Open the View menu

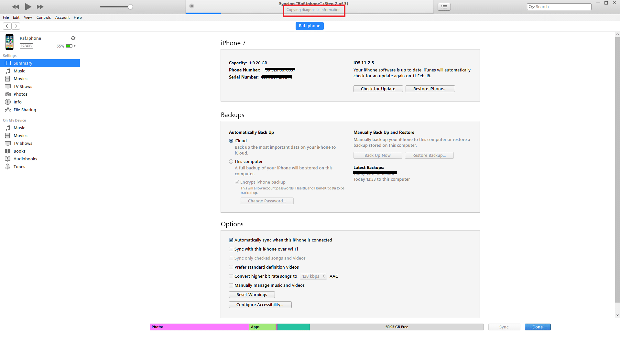(x=28, y=17)
